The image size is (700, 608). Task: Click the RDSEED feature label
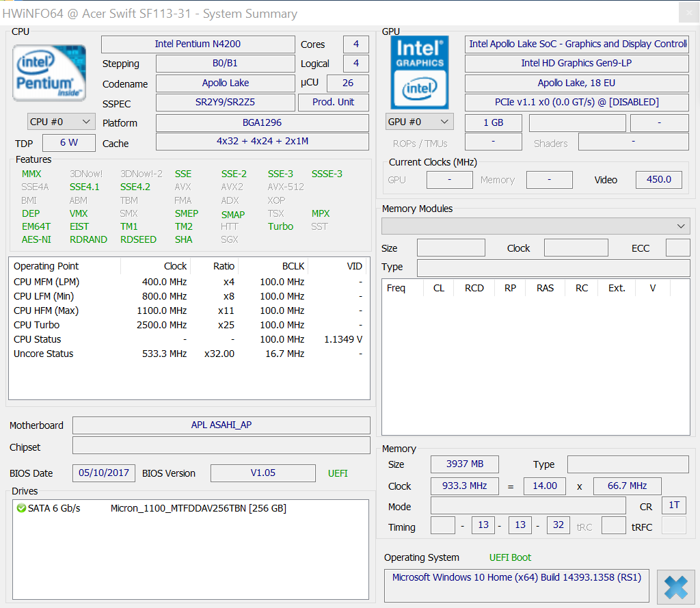point(138,240)
